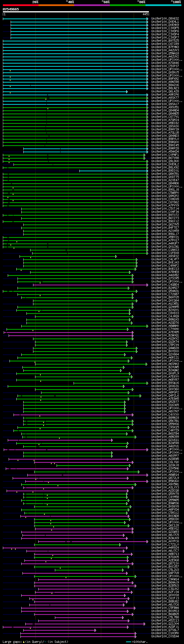Select the UniRef100_A5BI82 entry
Viewport: 184px width, 644px height.
(165, 123)
